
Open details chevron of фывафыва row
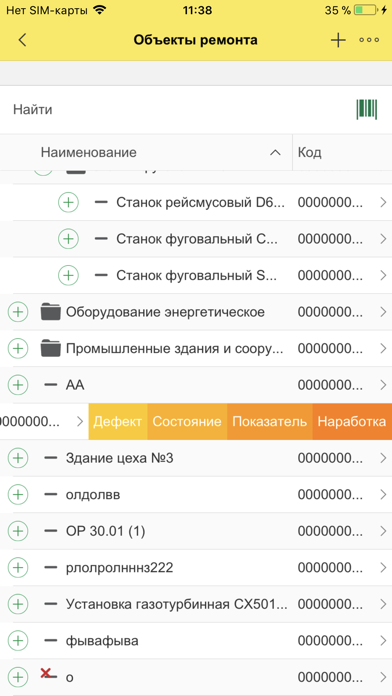click(384, 640)
